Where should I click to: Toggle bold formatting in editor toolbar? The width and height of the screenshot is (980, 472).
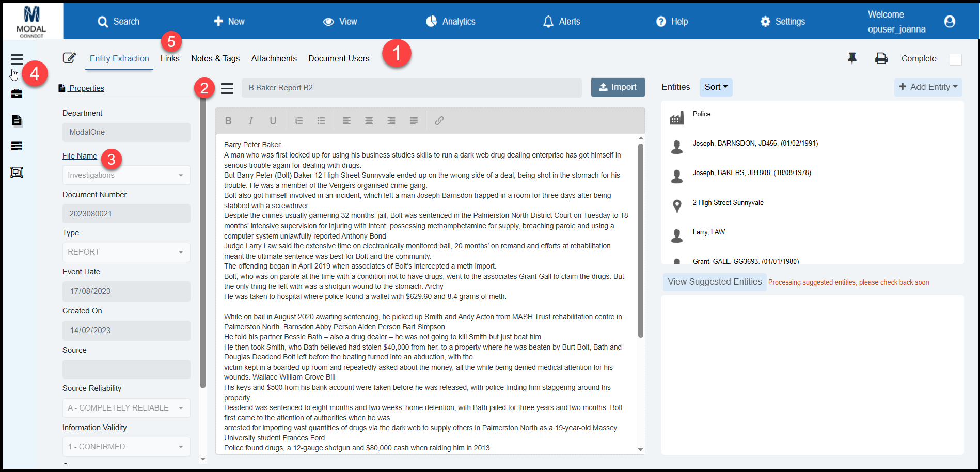click(228, 121)
